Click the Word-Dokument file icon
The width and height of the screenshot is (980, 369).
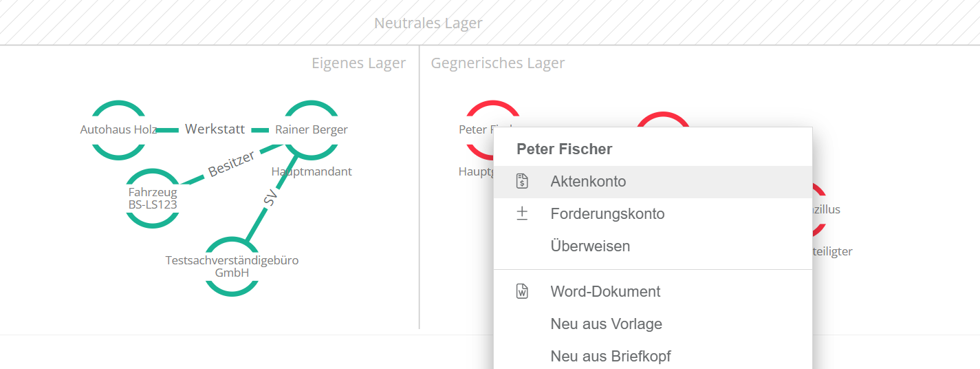(522, 291)
